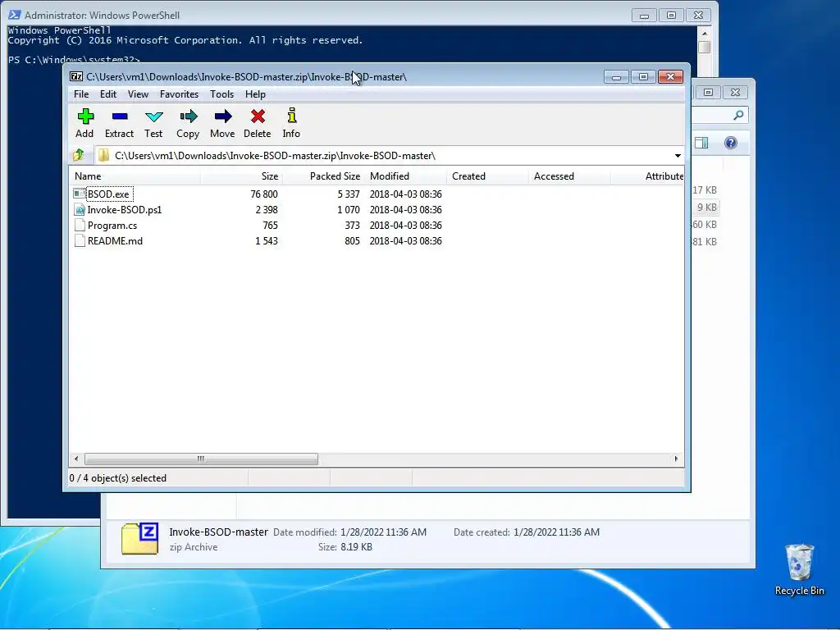Screen dimensions: 840x630
Task: Toggle Explorer preview pane icon
Action: (x=701, y=143)
